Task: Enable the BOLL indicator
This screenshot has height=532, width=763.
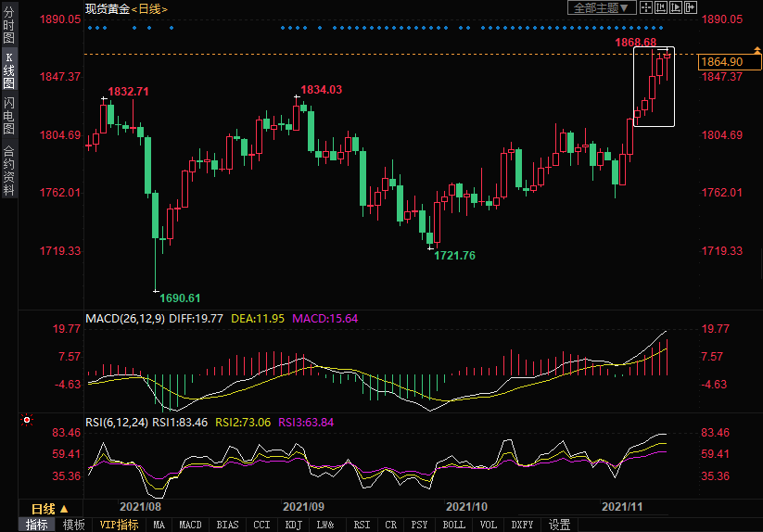Action: tap(453, 525)
